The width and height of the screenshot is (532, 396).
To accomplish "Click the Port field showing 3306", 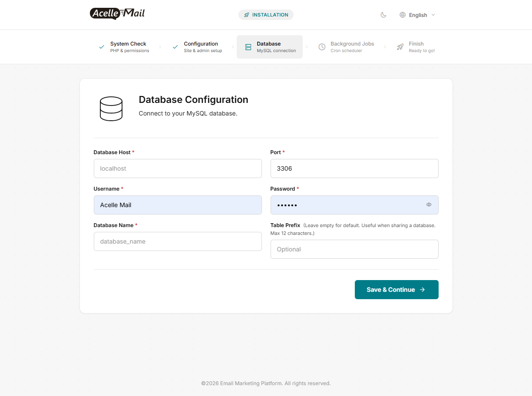I will [354, 168].
